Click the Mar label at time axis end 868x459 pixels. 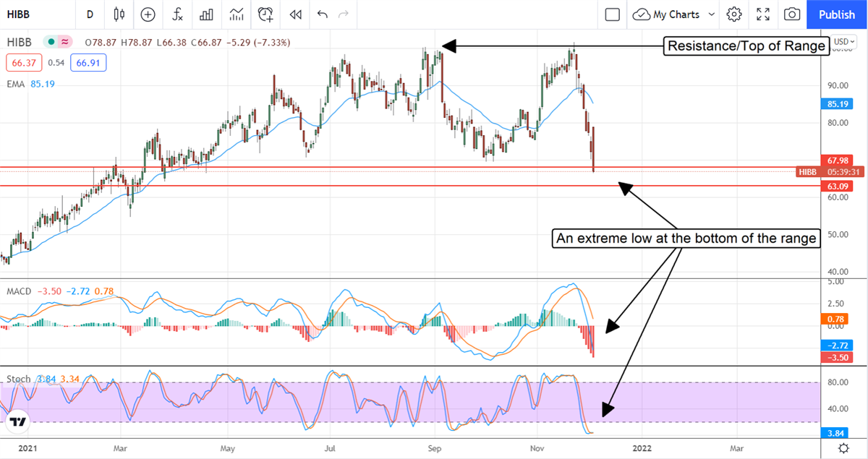point(737,448)
